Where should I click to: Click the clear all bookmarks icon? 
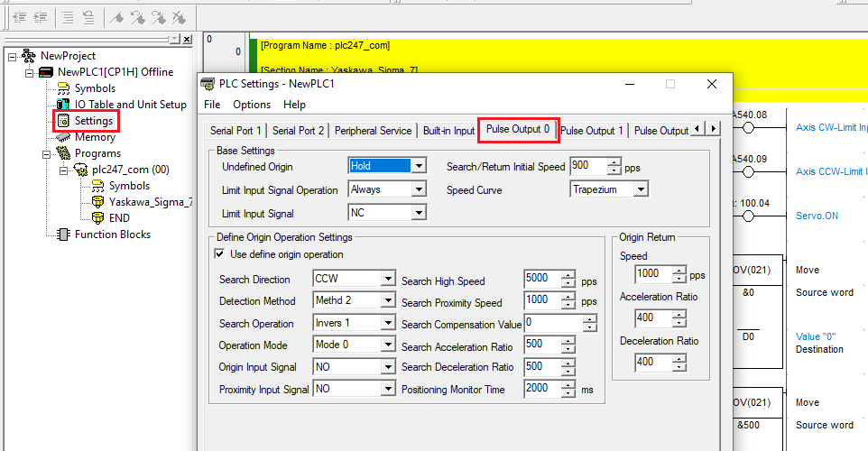(x=180, y=18)
